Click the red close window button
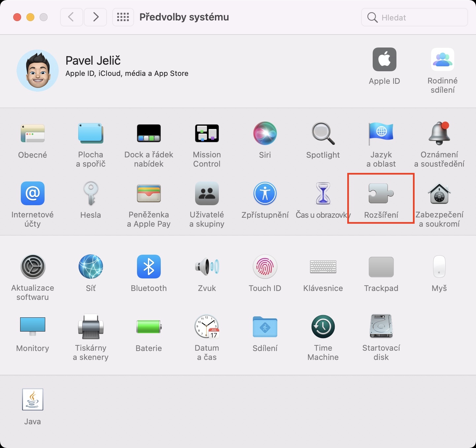 17,17
